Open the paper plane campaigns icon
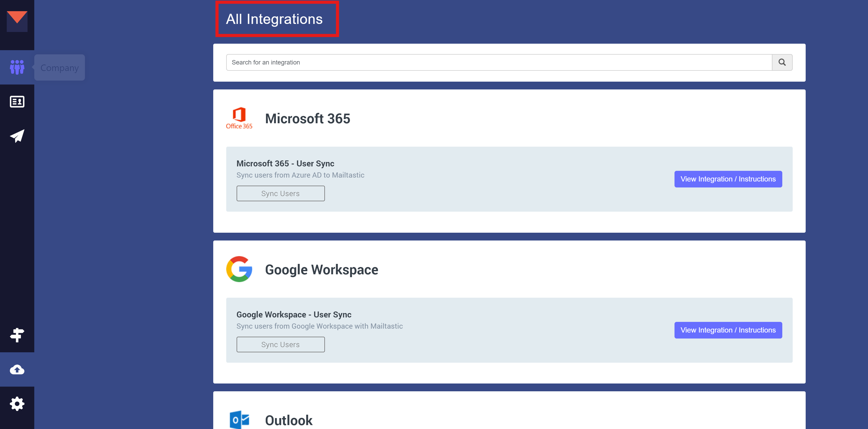868x429 pixels. tap(17, 135)
